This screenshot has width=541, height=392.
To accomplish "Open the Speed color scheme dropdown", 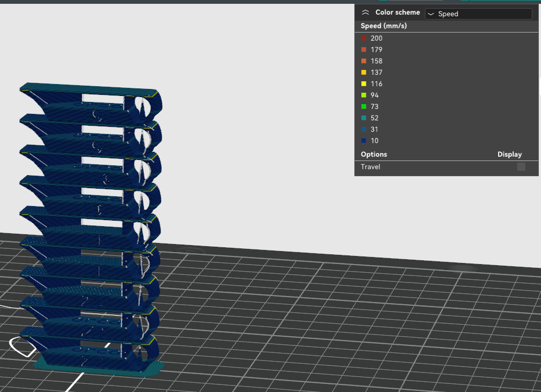I will click(x=478, y=14).
